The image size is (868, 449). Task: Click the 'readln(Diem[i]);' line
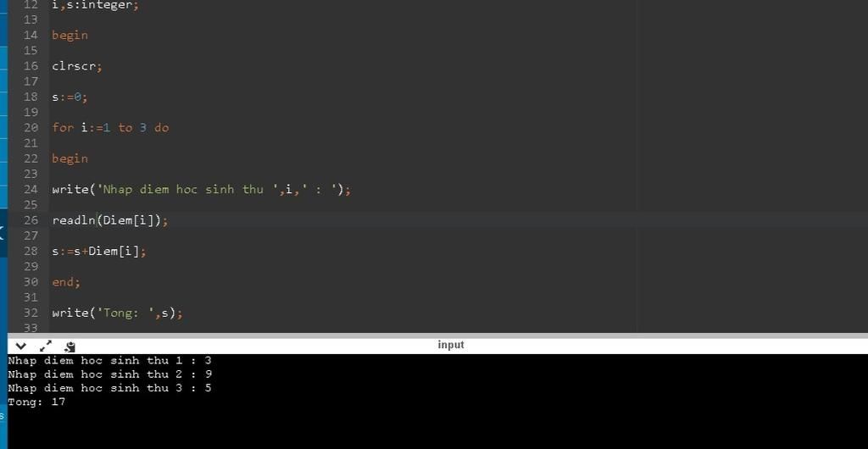[110, 220]
